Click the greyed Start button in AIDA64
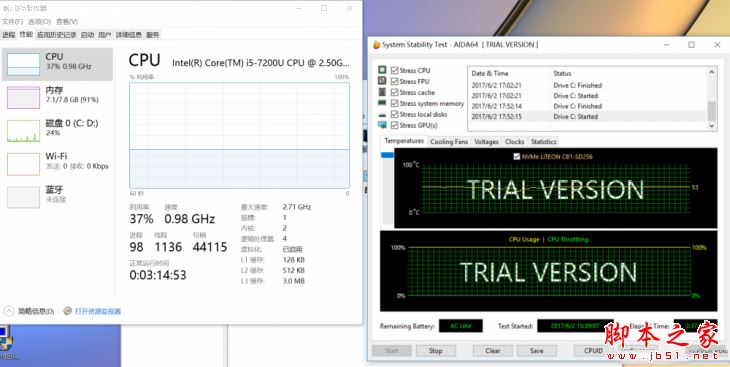The width and height of the screenshot is (730, 367). pyautogui.click(x=392, y=351)
